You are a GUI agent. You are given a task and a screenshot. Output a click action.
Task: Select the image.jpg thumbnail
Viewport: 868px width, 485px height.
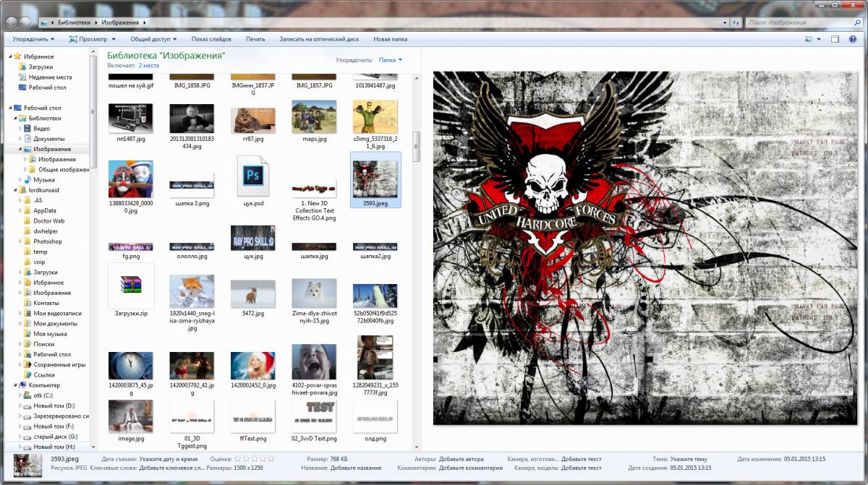click(x=130, y=416)
